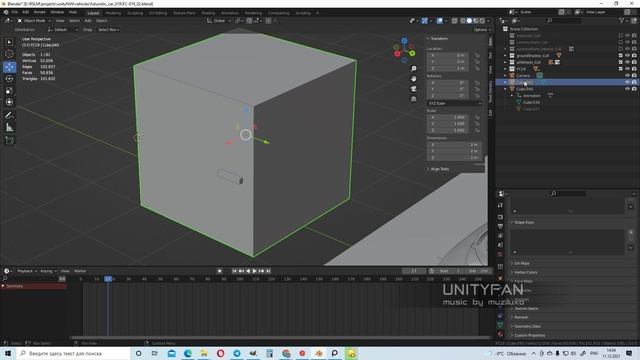The width and height of the screenshot is (640, 360).
Task: Toggle exclude checkbox on FCE9 collection
Action: tap(620, 69)
